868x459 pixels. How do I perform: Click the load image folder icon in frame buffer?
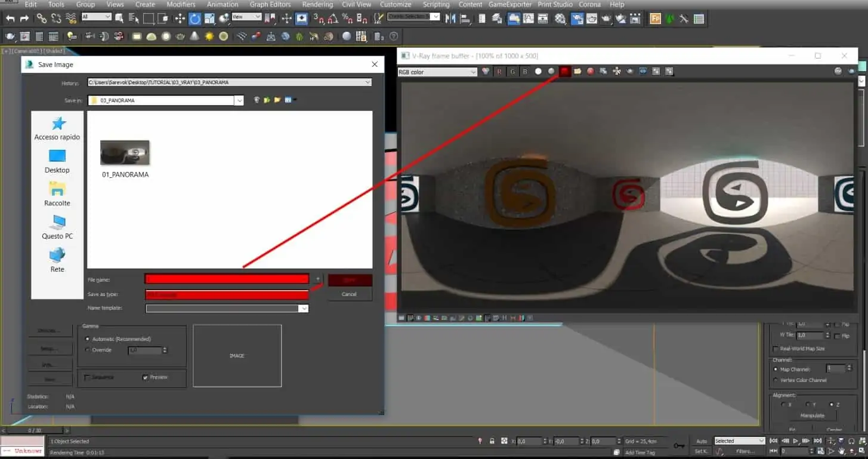[577, 72]
